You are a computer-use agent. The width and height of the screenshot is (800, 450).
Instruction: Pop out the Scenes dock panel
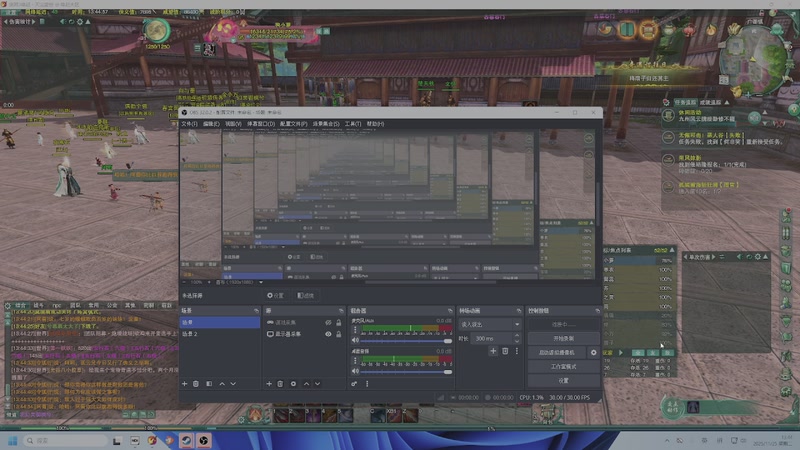click(x=256, y=311)
